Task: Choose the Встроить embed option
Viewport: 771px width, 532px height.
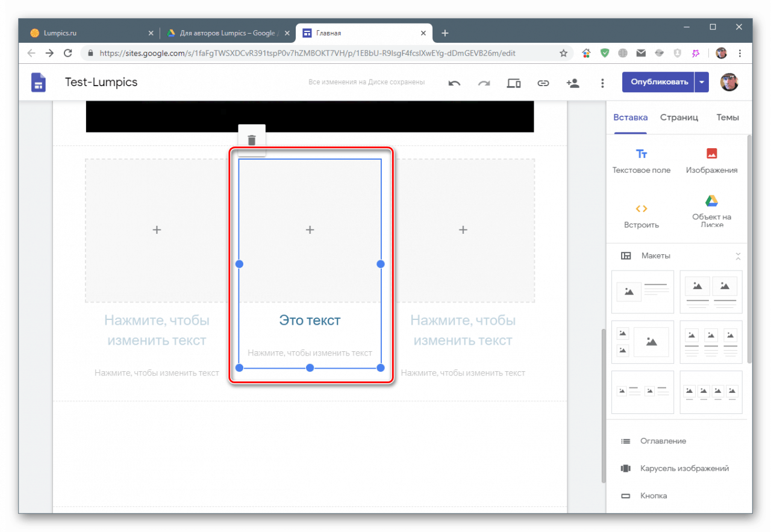Action: (x=641, y=216)
